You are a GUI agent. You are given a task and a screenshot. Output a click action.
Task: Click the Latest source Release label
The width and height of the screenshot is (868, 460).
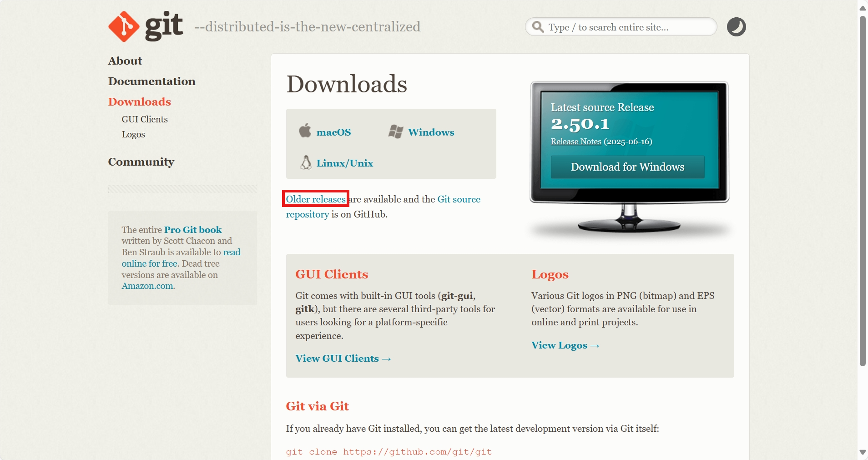pyautogui.click(x=602, y=107)
